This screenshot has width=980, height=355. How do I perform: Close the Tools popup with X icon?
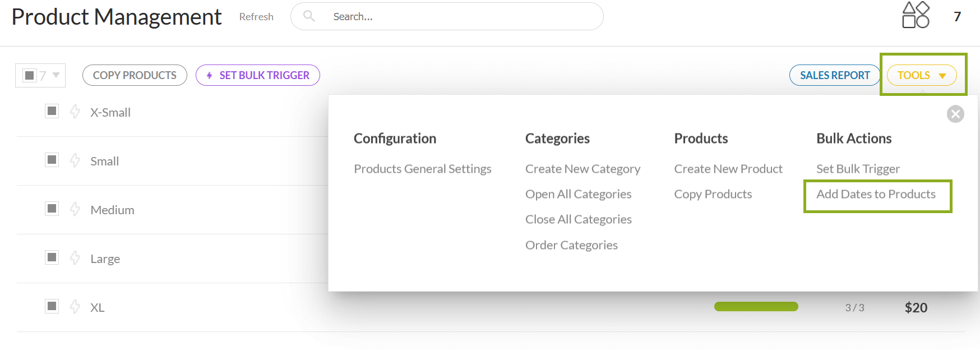(955, 114)
